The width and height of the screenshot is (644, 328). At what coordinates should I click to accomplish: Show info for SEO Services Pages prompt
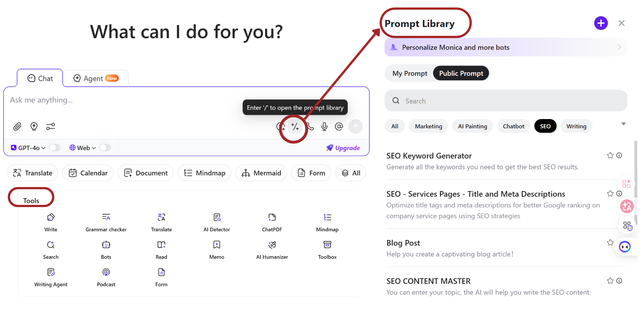pyautogui.click(x=619, y=193)
